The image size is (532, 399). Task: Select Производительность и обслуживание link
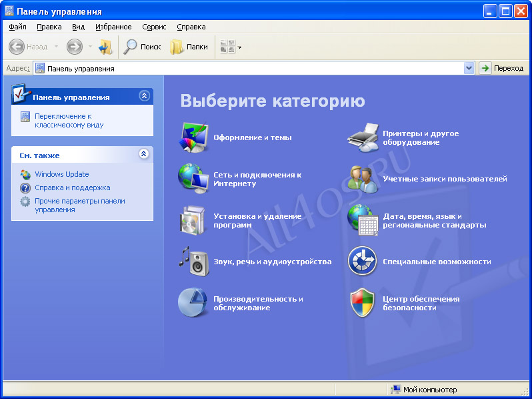pyautogui.click(x=258, y=303)
